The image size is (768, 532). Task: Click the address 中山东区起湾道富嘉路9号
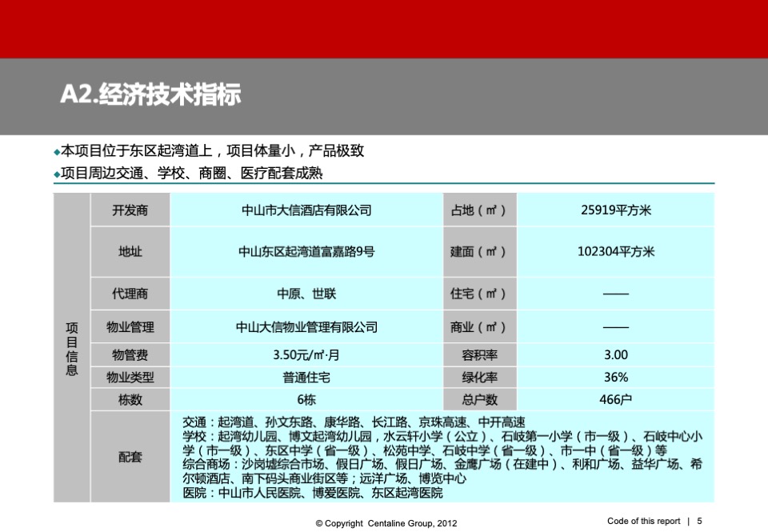point(306,251)
